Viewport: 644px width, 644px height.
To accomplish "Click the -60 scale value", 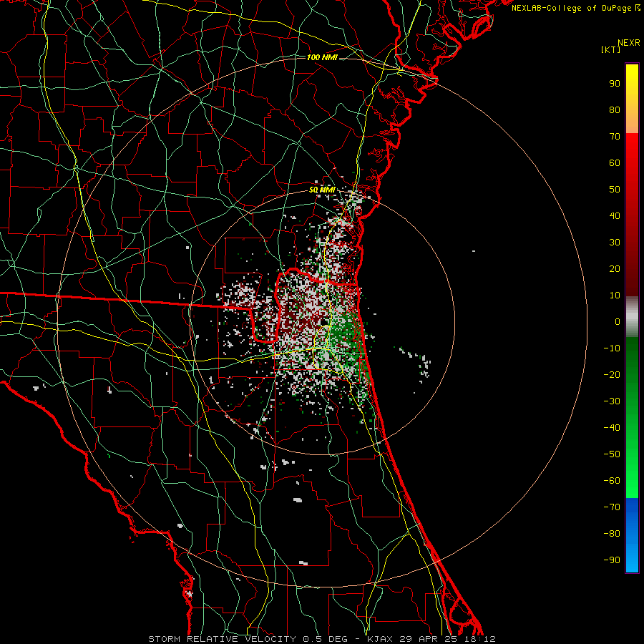I will pos(612,481).
